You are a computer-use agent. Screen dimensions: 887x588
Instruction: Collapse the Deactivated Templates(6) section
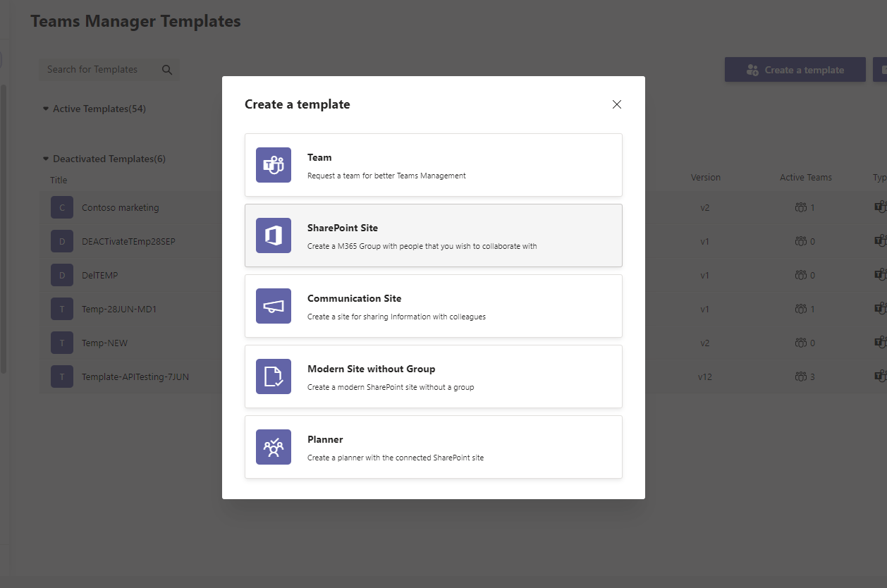[x=46, y=159]
